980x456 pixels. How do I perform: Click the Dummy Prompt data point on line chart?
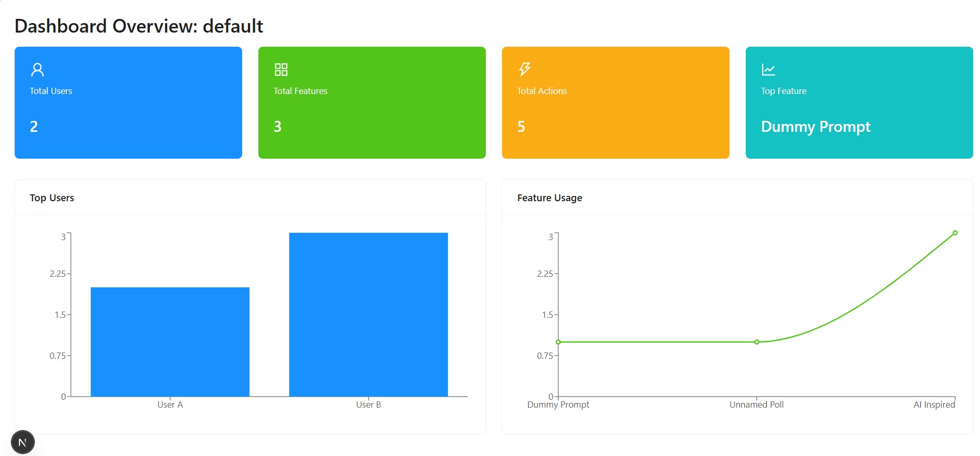coord(558,342)
